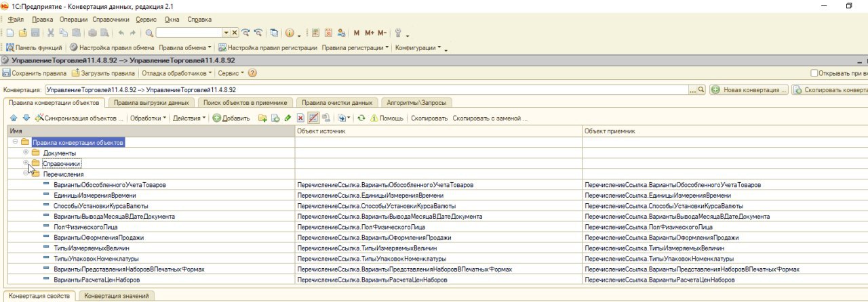Switch to 'Правила очистки данных' tab
The width and height of the screenshot is (868, 302).
coord(337,103)
